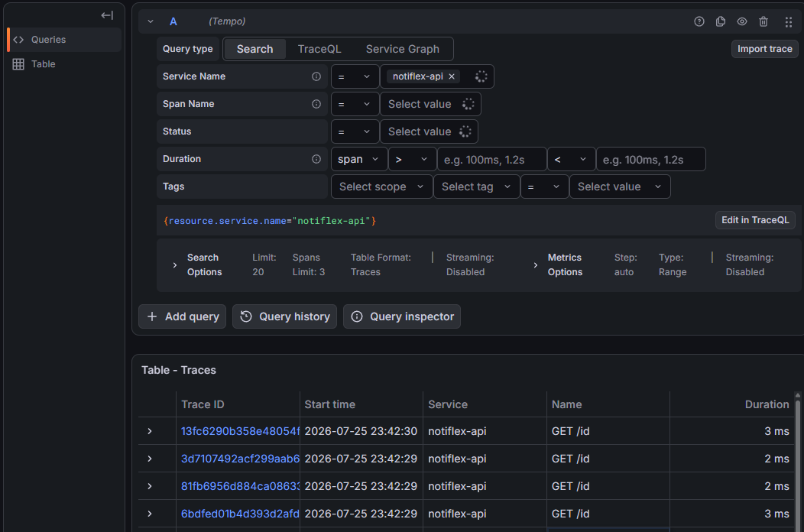Remove the notiflex-api service tag
Screen dimensions: 804x532
(x=452, y=76)
